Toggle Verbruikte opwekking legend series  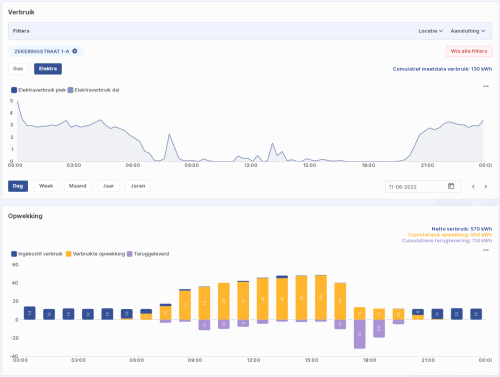pyautogui.click(x=96, y=254)
